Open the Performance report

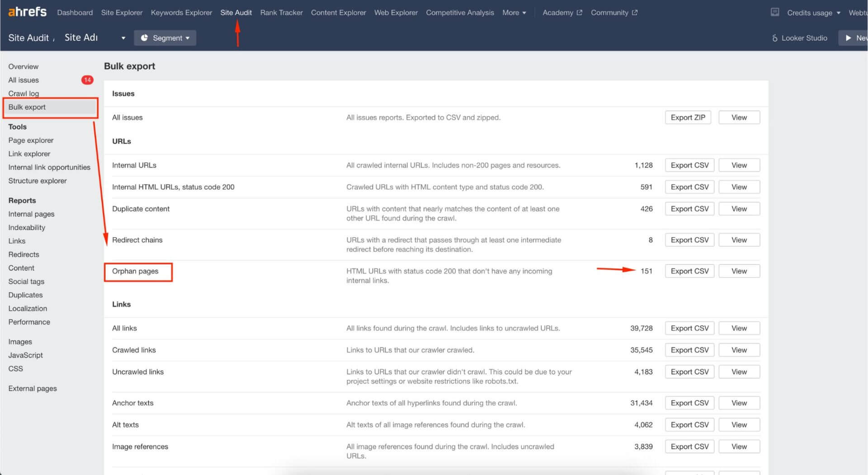click(29, 322)
